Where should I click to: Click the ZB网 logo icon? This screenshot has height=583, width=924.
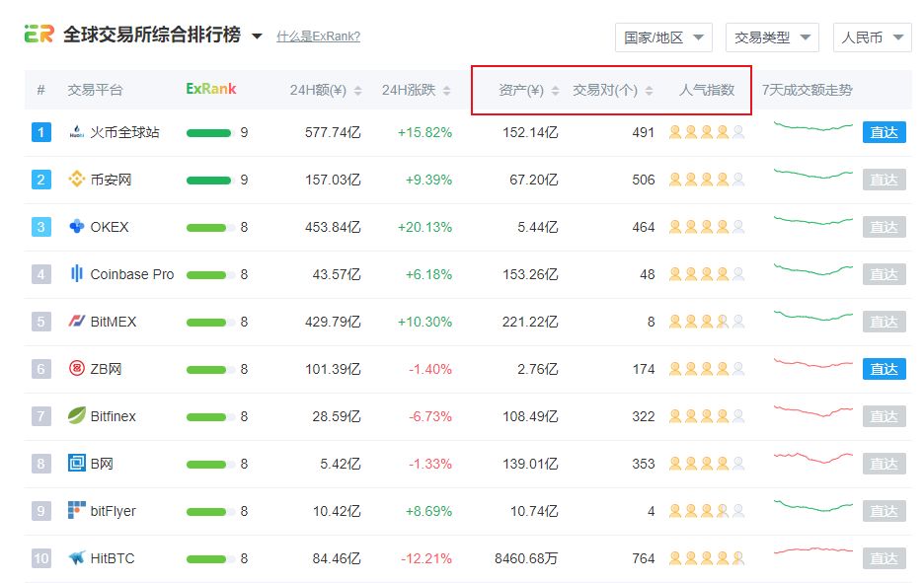click(77, 369)
